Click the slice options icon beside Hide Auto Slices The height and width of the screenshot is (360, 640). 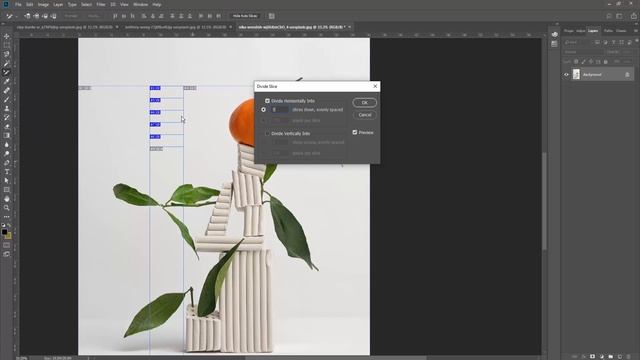(271, 16)
